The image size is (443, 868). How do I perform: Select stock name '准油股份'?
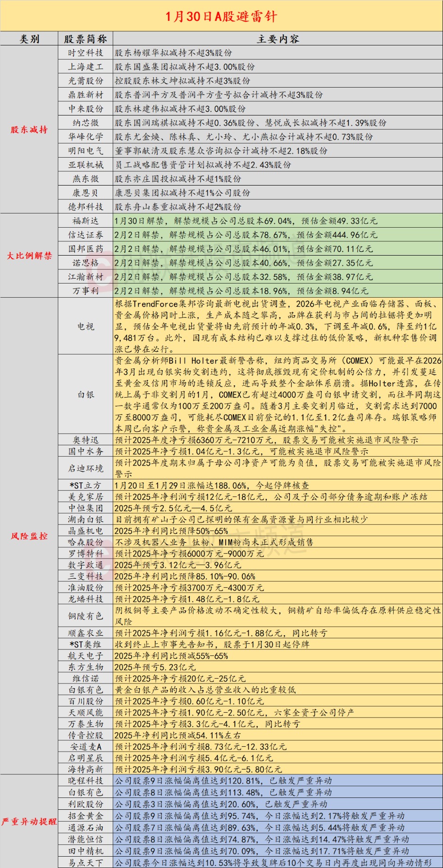click(x=86, y=587)
